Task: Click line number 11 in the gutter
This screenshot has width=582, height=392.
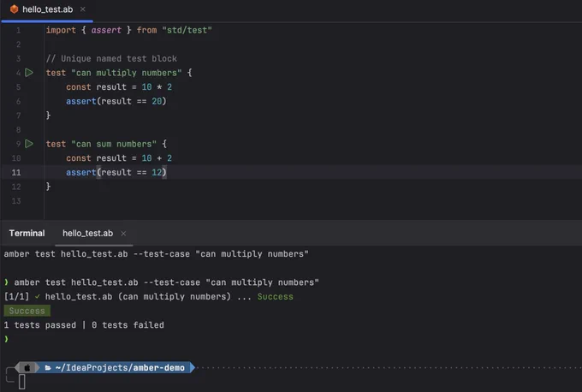Action: pos(16,172)
